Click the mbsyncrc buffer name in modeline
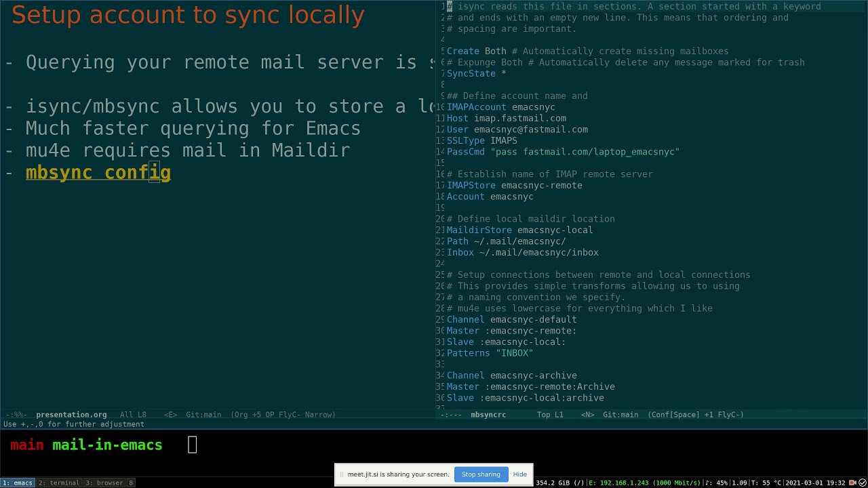The image size is (868, 488). (x=488, y=415)
